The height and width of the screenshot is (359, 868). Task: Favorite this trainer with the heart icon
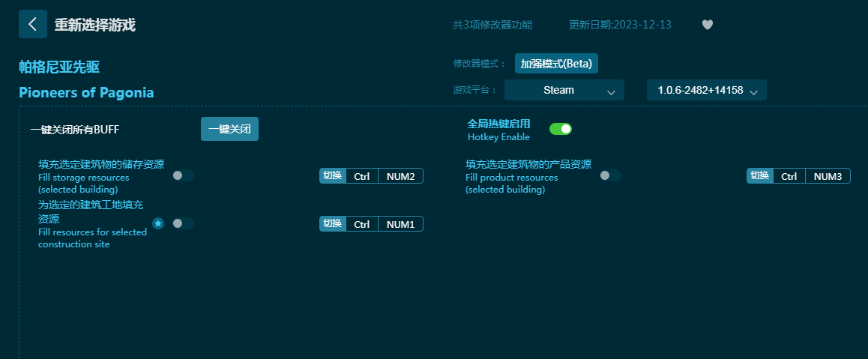point(707,25)
